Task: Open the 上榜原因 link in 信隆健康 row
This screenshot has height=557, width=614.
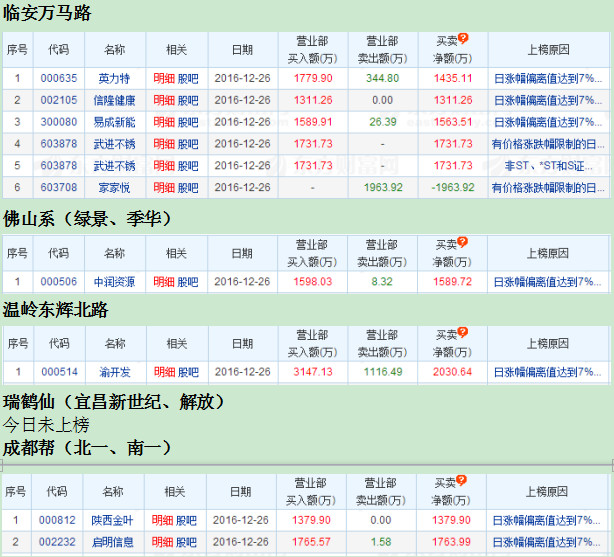Action: pos(548,101)
